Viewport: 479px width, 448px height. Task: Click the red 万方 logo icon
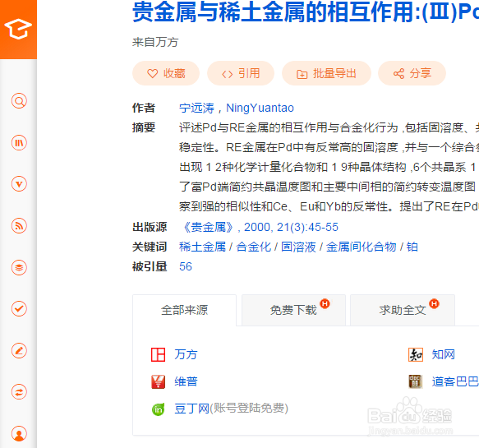(159, 355)
